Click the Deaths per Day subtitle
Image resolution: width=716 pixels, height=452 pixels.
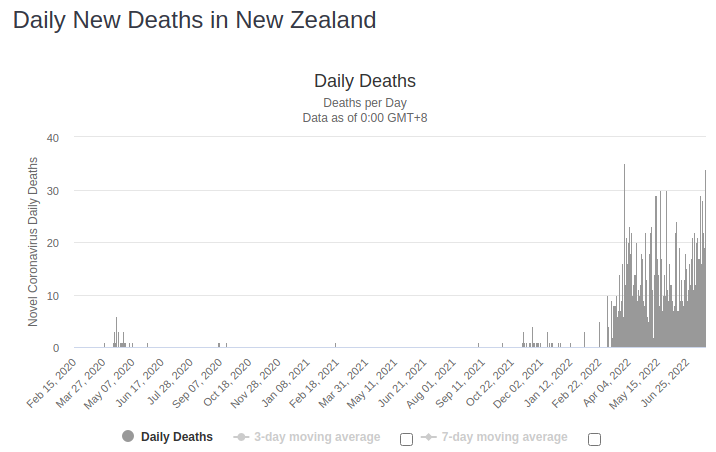365,103
